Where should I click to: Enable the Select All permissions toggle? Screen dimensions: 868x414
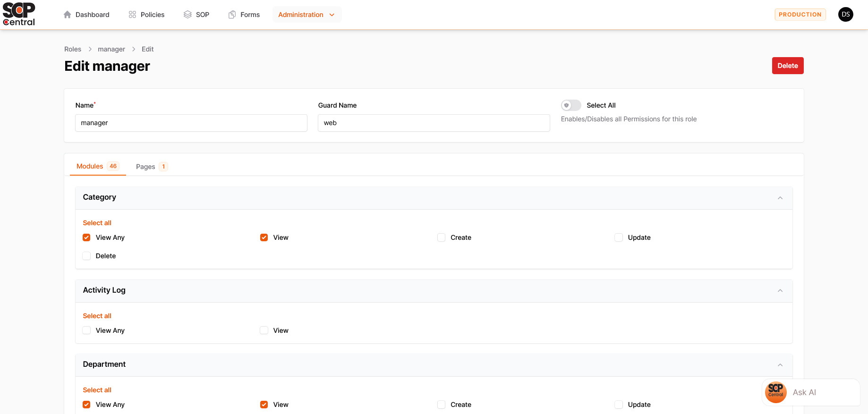click(571, 105)
